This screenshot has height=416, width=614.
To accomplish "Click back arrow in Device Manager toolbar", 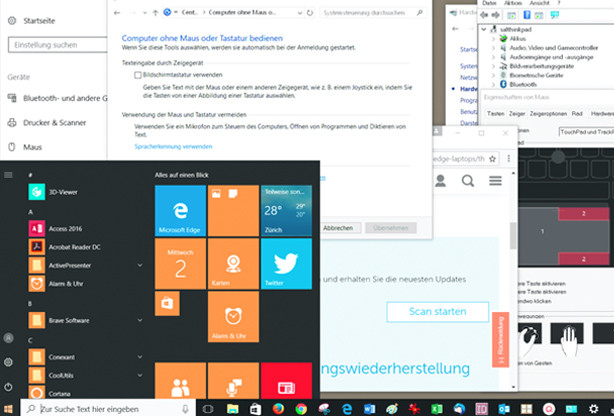I will 484,15.
